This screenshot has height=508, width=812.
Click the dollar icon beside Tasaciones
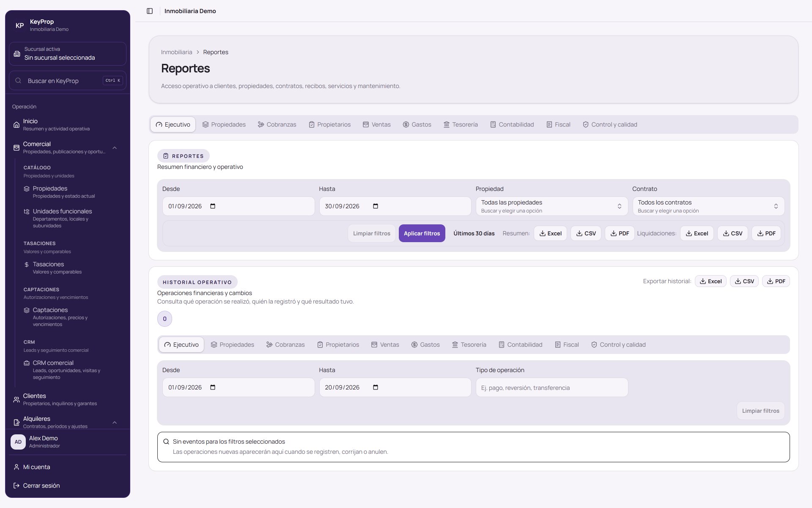pos(27,264)
